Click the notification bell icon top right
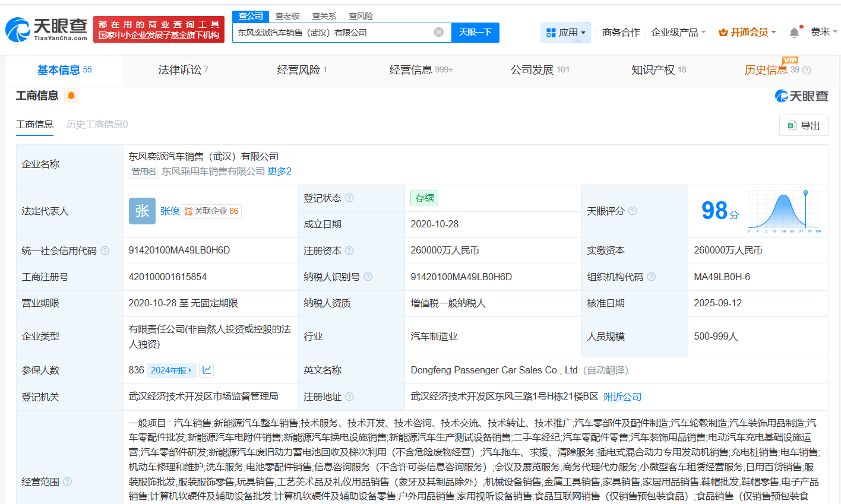The image size is (841, 504). [793, 31]
